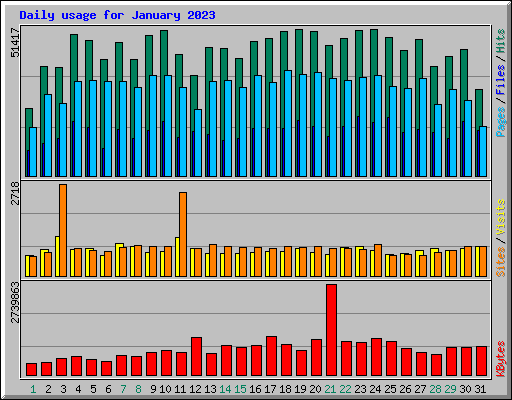The height and width of the screenshot is (400, 512).
Task: Click day 22 on the x-axis
Action: click(x=345, y=389)
